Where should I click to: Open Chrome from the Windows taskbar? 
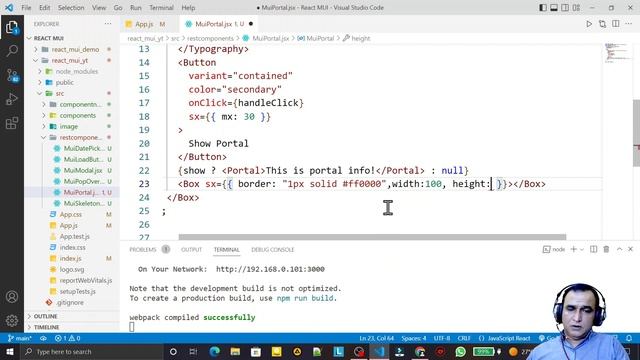coord(420,352)
